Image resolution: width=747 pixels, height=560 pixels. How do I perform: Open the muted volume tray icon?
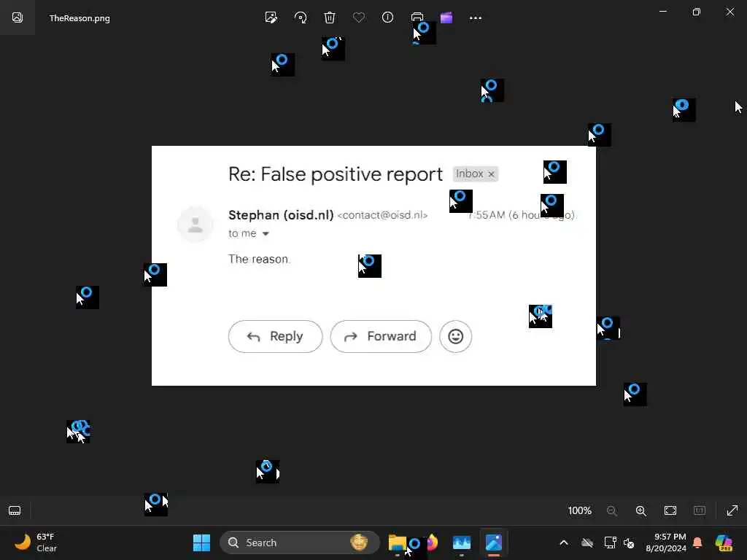click(x=629, y=543)
